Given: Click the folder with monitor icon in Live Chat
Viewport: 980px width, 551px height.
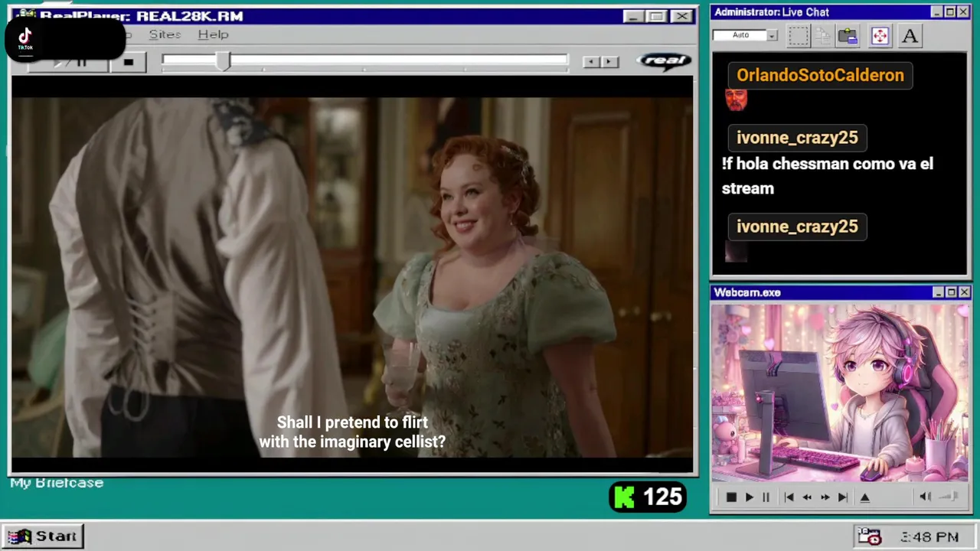Looking at the screenshot, I should click(x=848, y=36).
